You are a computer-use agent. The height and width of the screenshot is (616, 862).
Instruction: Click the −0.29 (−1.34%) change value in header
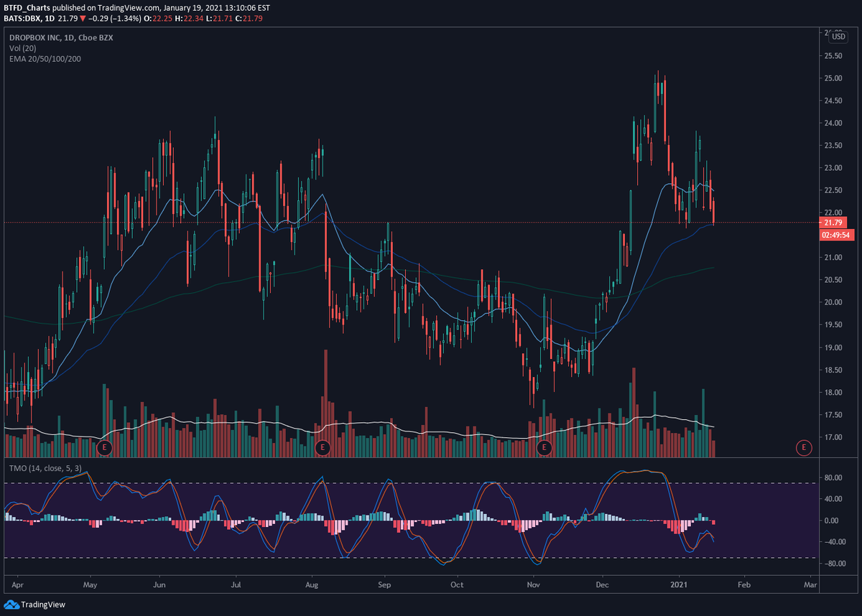point(114,18)
